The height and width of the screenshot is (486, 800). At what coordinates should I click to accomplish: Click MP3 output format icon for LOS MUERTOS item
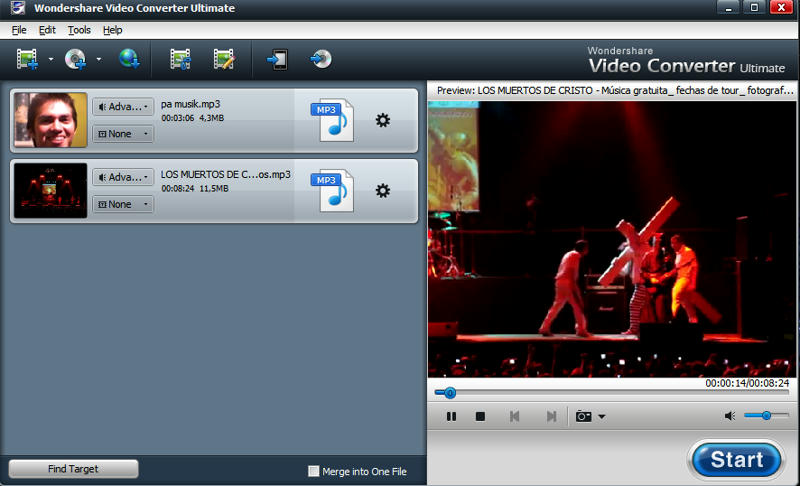tap(332, 191)
